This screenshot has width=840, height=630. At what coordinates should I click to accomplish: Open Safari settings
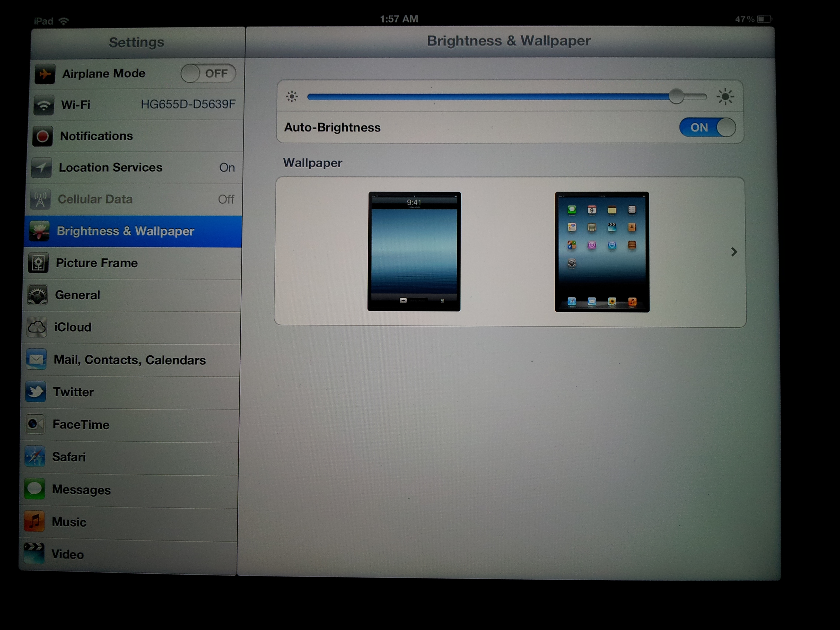click(x=129, y=458)
